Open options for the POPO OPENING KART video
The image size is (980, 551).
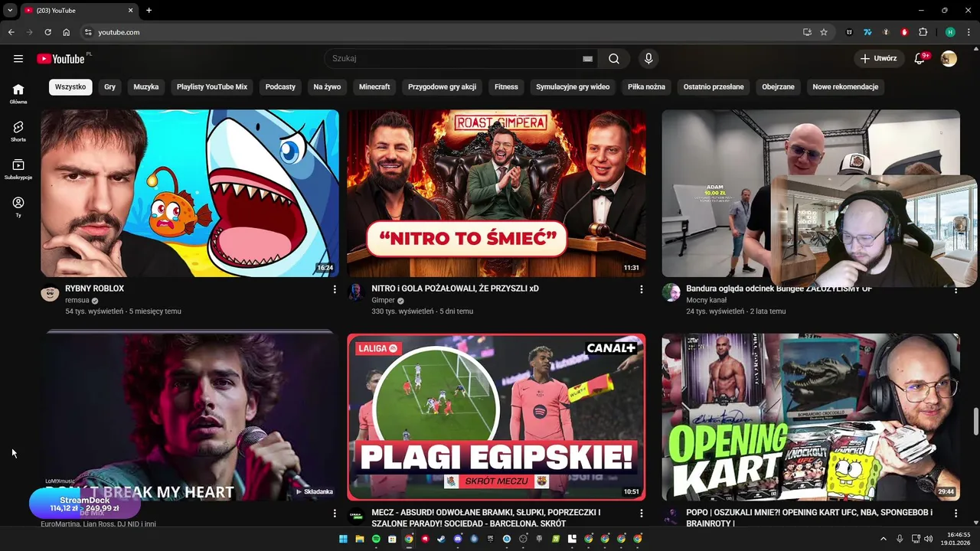tap(955, 513)
